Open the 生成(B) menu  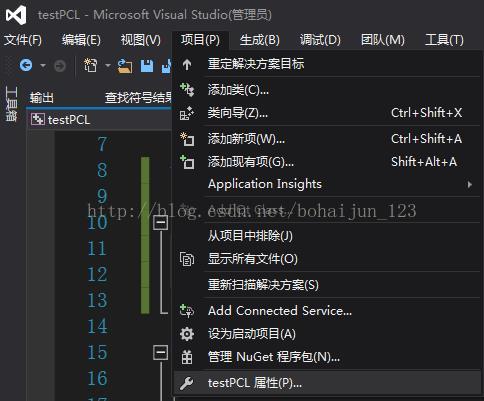[260, 40]
